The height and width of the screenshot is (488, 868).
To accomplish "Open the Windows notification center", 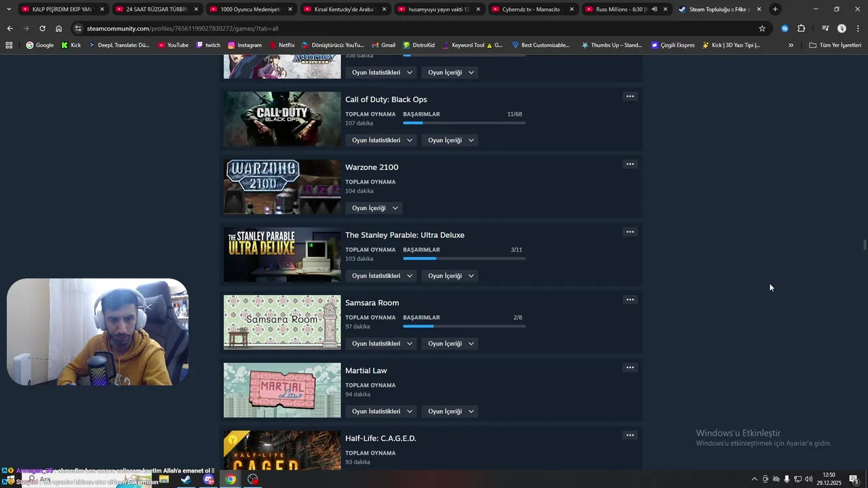I will point(854,479).
